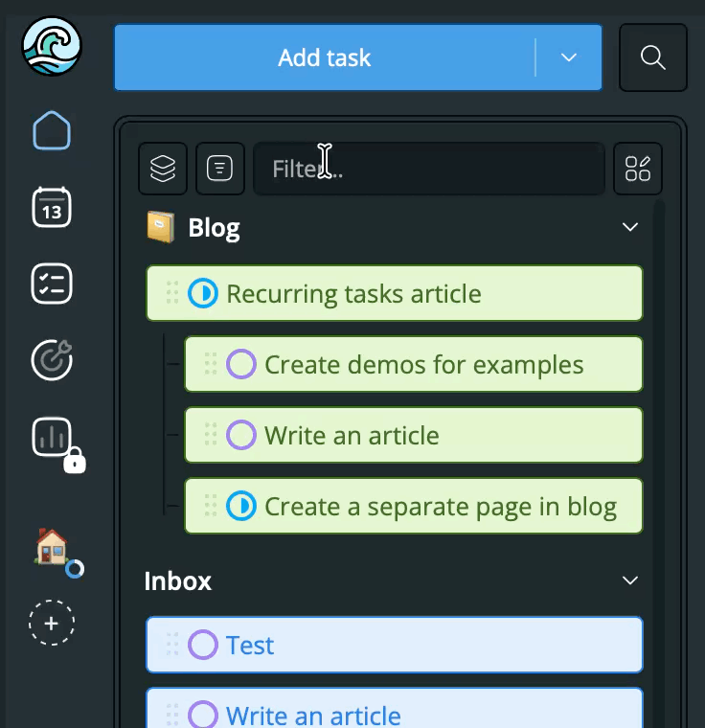Click the search magnifier button

point(653,57)
